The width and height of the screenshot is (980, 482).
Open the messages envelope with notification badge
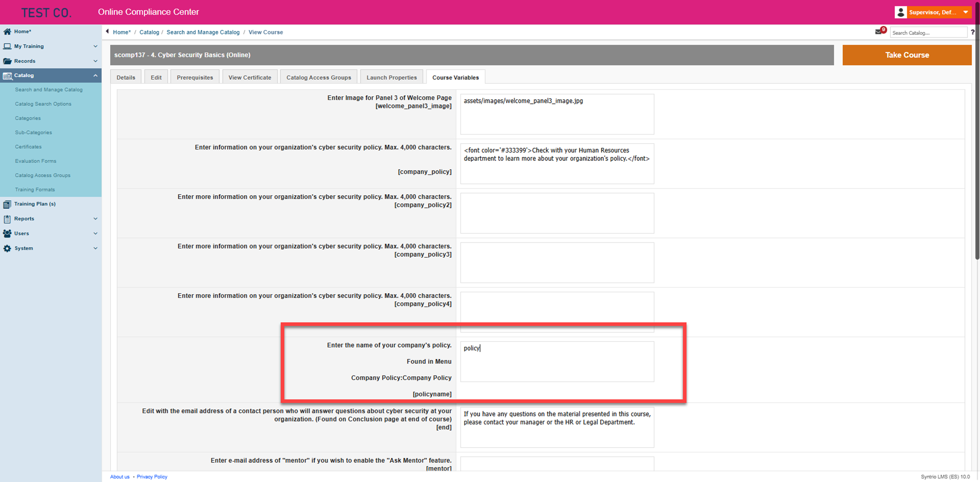tap(878, 32)
